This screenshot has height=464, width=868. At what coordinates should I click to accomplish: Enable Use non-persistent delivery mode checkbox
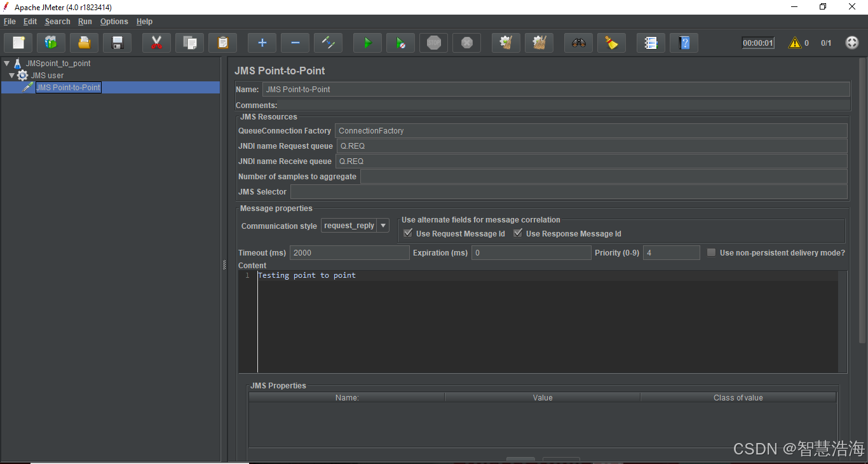click(712, 252)
